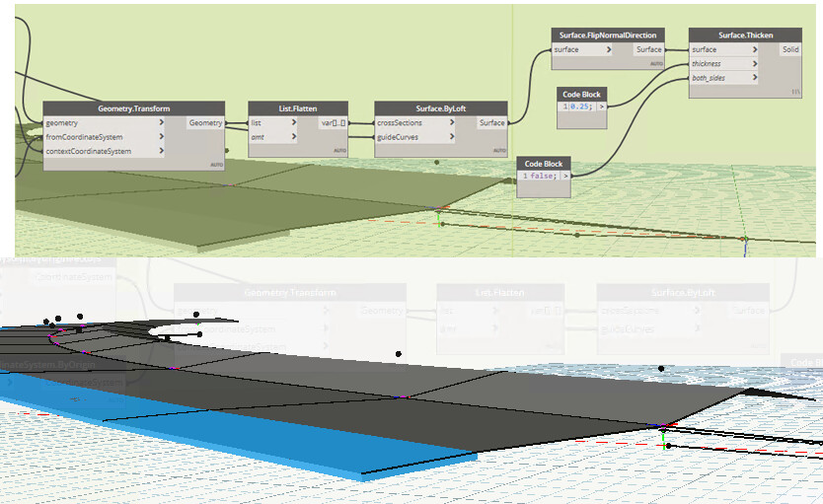This screenshot has width=823, height=504.
Task: Click the lacing indicator on Surface.Thicken
Action: (795, 92)
